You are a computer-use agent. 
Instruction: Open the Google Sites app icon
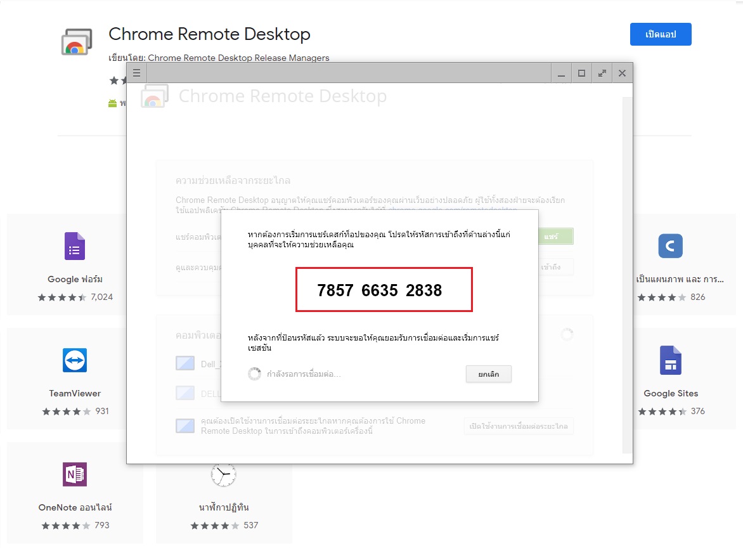[x=671, y=360]
